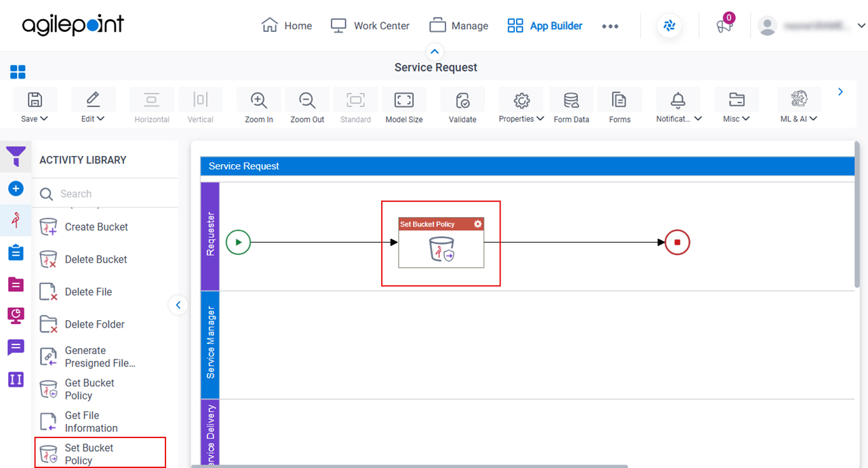Collapse the header with the up chevron

point(435,52)
